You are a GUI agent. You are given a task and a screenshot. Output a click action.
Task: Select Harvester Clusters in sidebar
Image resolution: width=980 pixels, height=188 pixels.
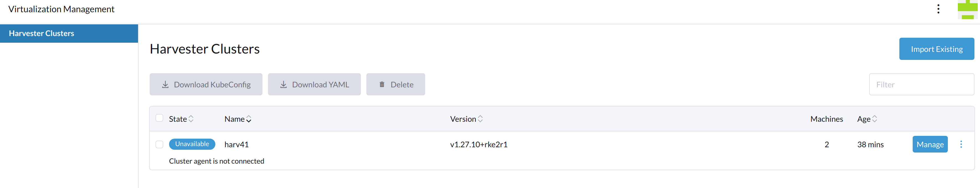69,34
